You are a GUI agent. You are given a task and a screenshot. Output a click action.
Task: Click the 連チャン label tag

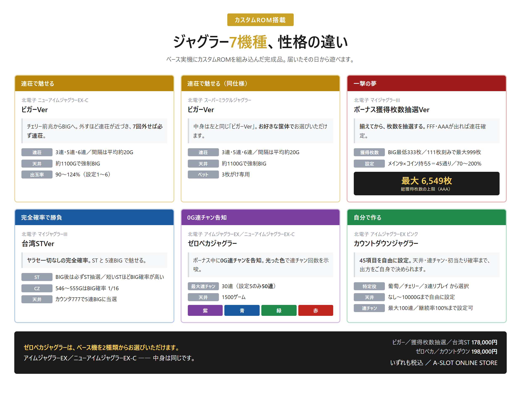[x=369, y=308]
